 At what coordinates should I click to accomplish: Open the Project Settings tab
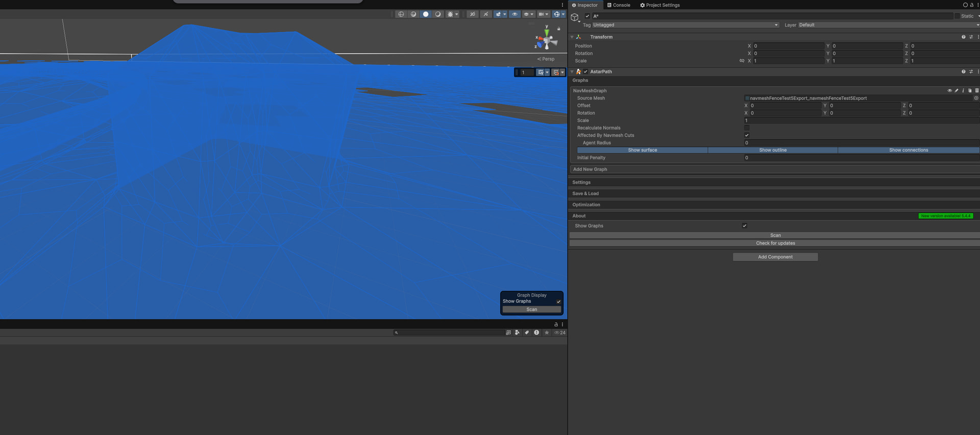(659, 5)
